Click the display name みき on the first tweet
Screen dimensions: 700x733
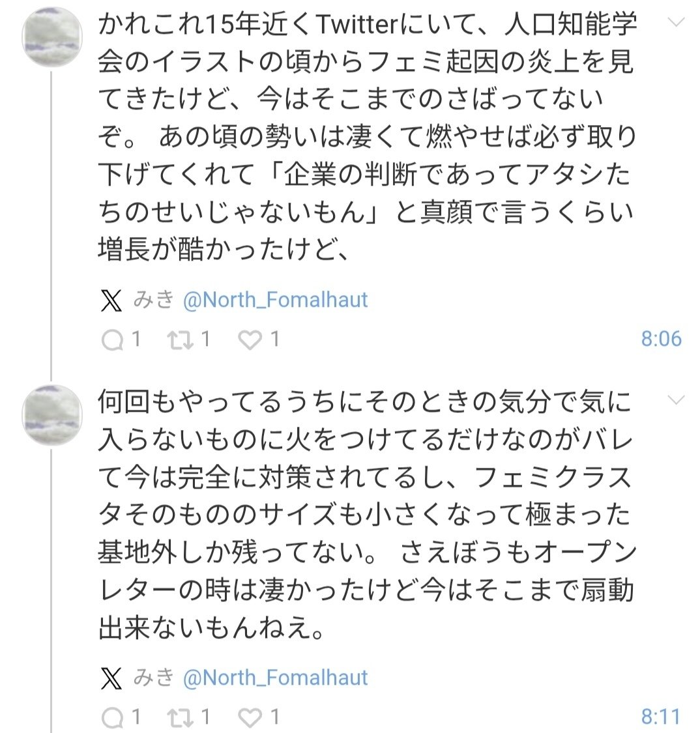[x=154, y=300]
